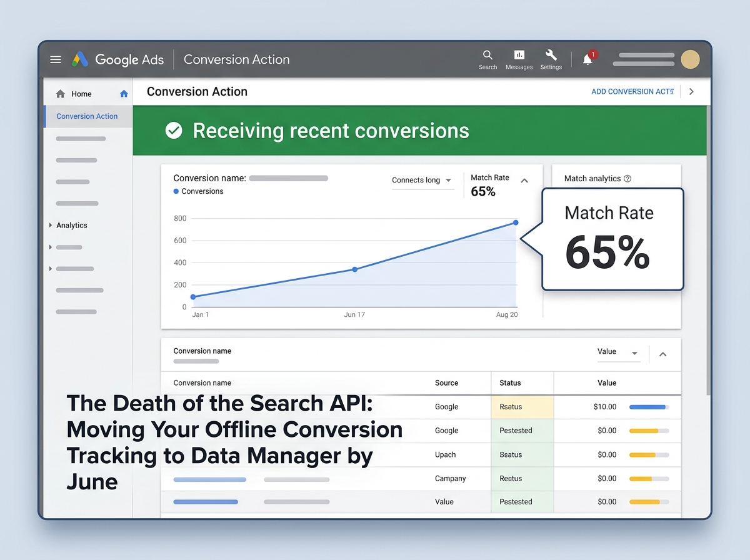Open the hamburger main menu
The width and height of the screenshot is (750, 560).
coord(56,59)
